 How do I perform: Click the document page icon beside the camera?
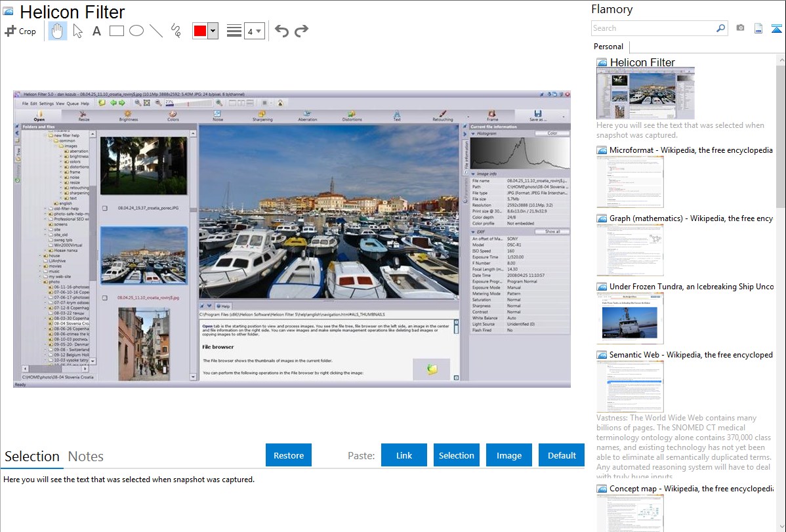click(x=758, y=28)
